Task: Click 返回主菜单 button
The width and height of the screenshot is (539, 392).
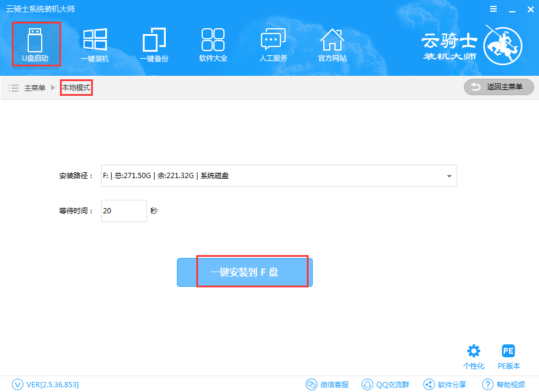Action: coord(499,87)
